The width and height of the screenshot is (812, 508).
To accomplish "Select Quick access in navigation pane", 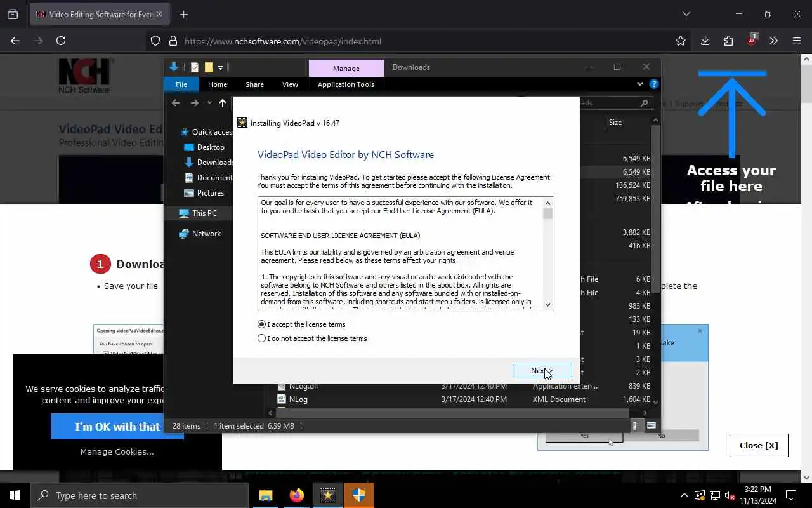I will coord(207,132).
